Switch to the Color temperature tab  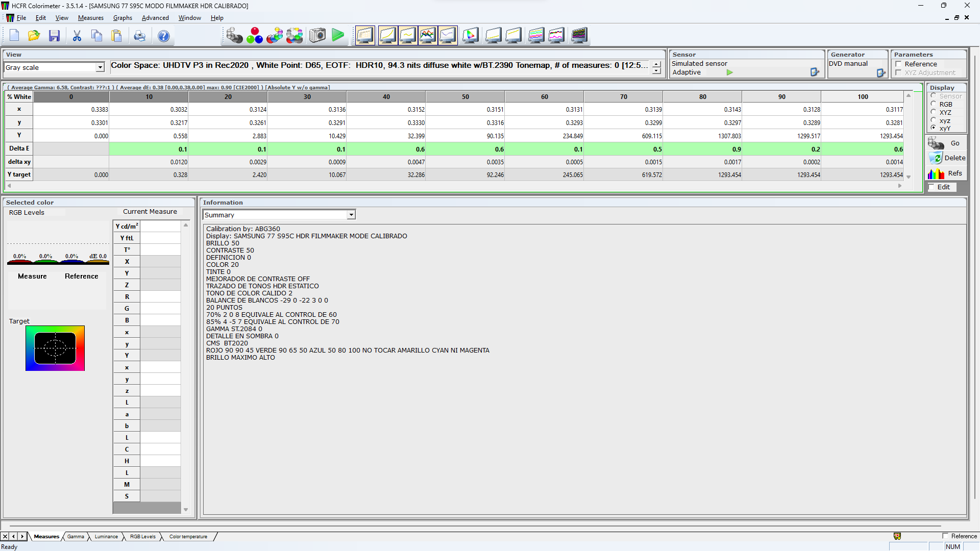point(188,536)
